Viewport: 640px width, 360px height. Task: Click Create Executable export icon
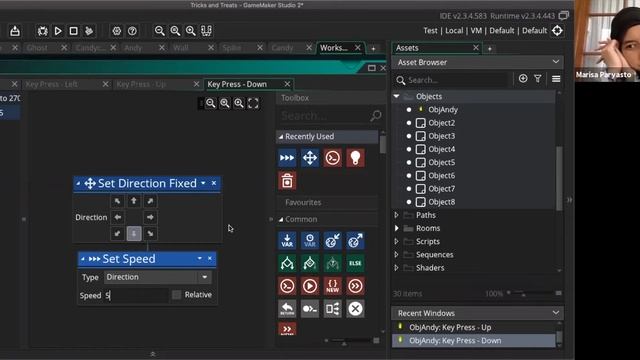pyautogui.click(x=15, y=31)
